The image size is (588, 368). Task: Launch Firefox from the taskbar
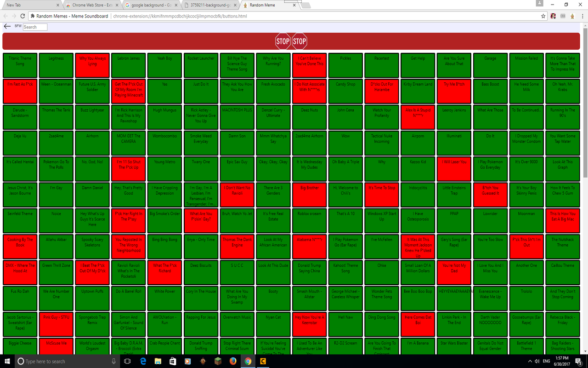pos(233,361)
